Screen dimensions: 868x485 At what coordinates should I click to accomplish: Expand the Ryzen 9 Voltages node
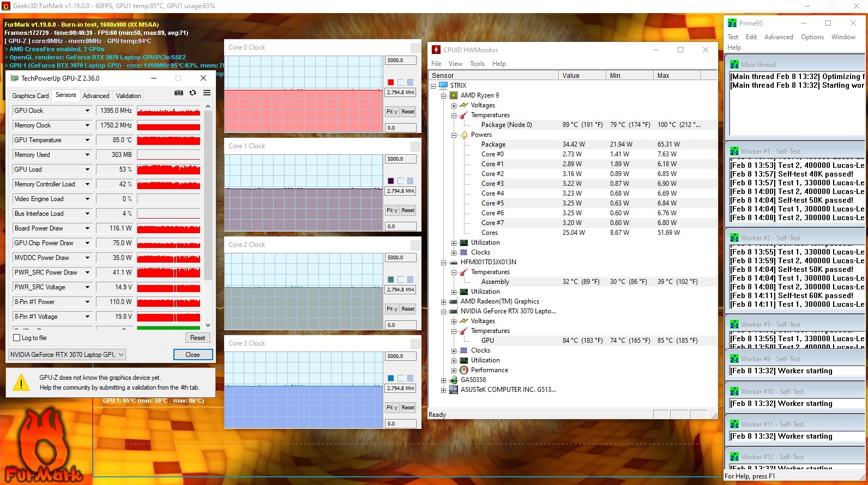tap(454, 105)
